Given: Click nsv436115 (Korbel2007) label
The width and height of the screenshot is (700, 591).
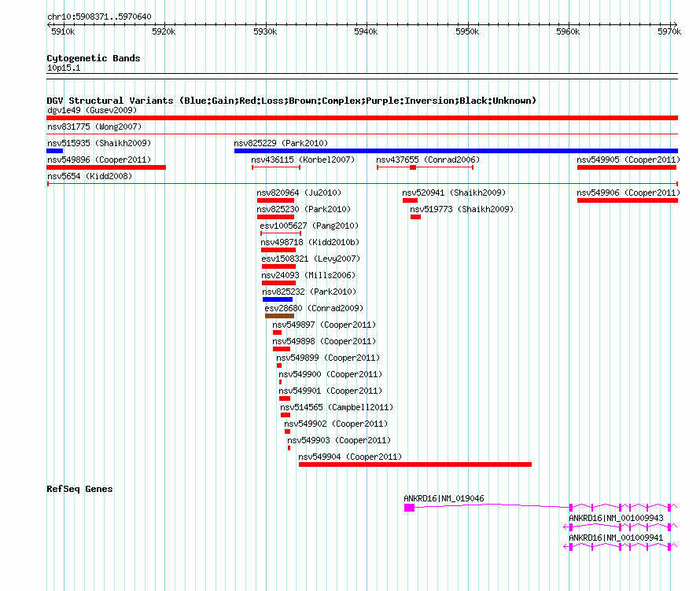Looking at the screenshot, I should (303, 160).
